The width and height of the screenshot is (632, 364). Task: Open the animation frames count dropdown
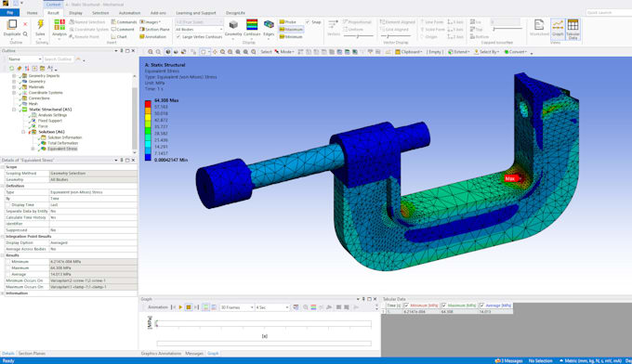pyautogui.click(x=237, y=307)
